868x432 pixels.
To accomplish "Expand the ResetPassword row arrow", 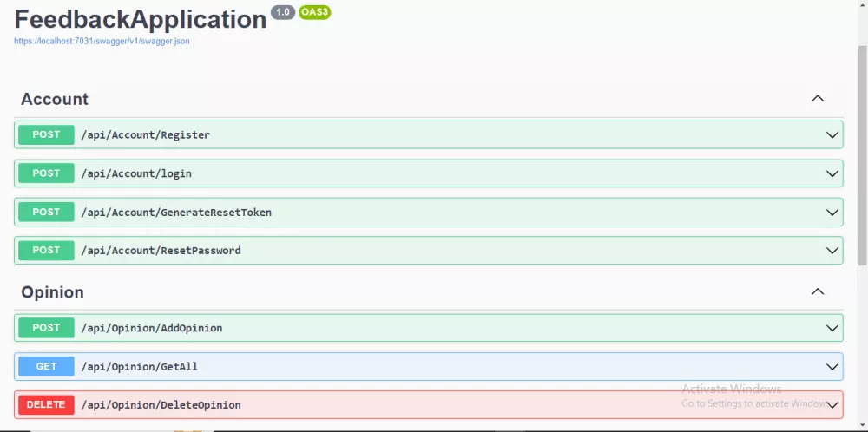I will click(x=832, y=251).
